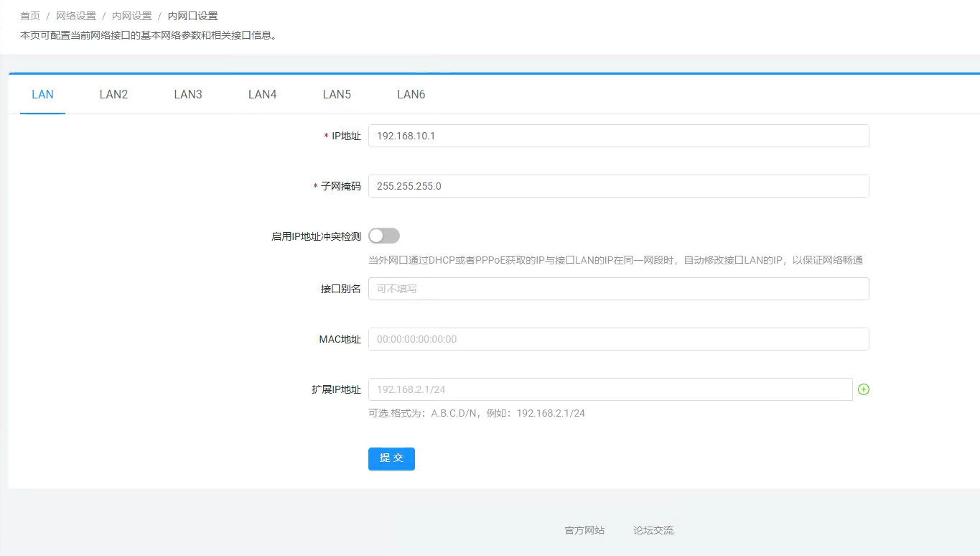Select the LAN5 tab
The image size is (980, 556).
pyautogui.click(x=336, y=94)
